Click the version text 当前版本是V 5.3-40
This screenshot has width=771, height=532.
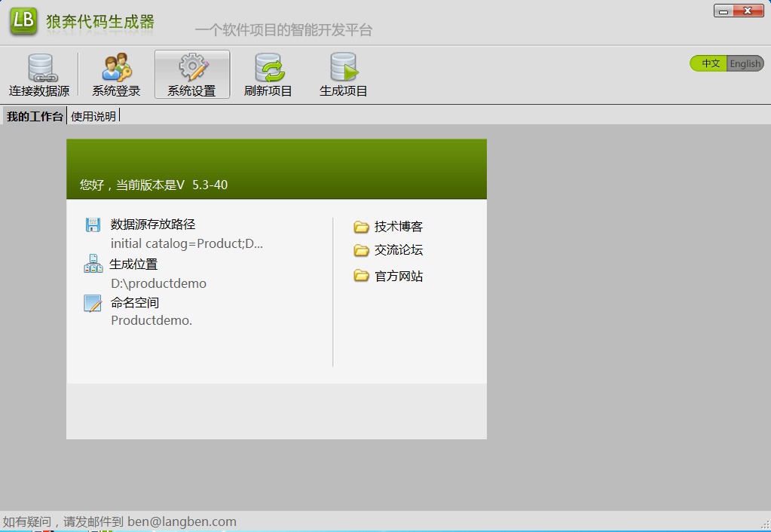[172, 185]
